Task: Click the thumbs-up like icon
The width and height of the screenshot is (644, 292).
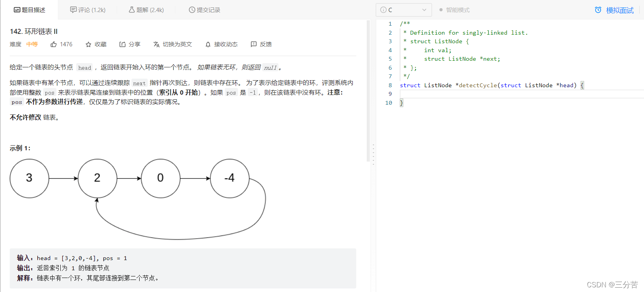Action: pyautogui.click(x=54, y=44)
